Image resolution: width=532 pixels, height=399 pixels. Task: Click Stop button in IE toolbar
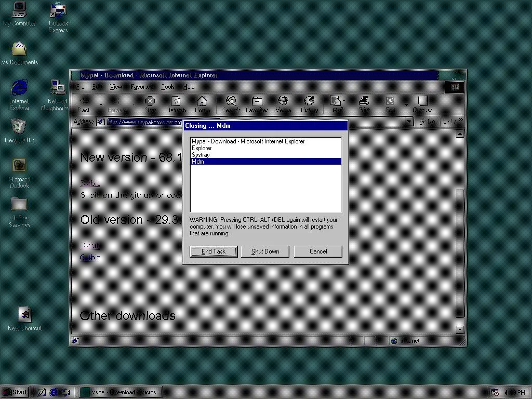(x=150, y=104)
